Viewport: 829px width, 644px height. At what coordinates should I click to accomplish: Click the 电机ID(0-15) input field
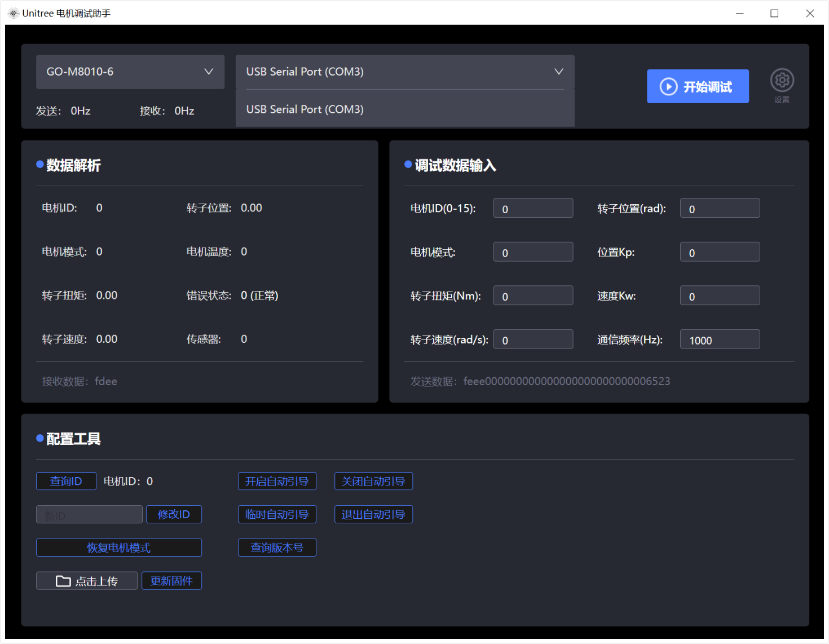pyautogui.click(x=533, y=209)
